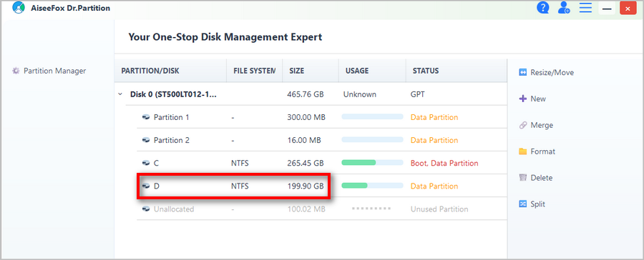Screen dimensions: 644x260
Task: Click Data Partition status of Partition 1
Action: [434, 117]
